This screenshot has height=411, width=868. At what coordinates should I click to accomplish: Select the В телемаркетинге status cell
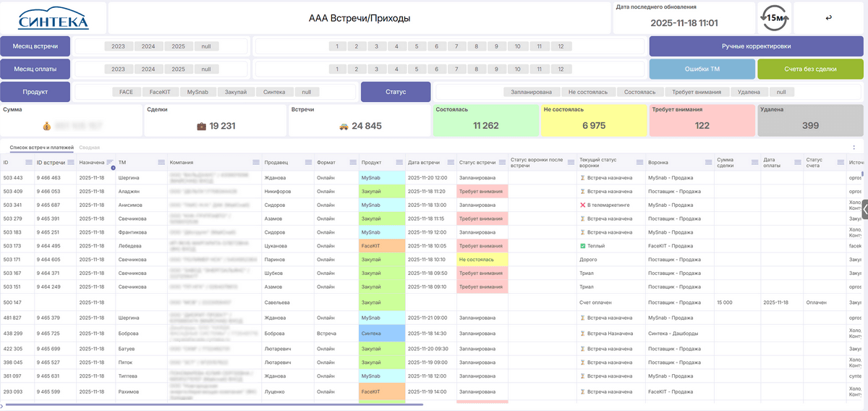pyautogui.click(x=610, y=205)
